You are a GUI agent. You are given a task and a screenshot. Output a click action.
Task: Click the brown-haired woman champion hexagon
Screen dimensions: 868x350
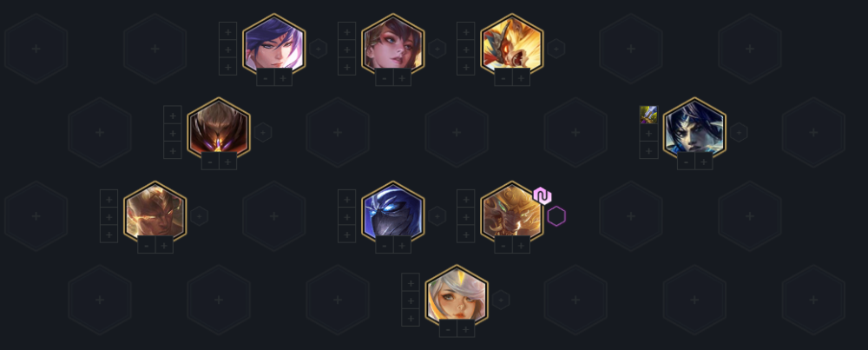(393, 44)
